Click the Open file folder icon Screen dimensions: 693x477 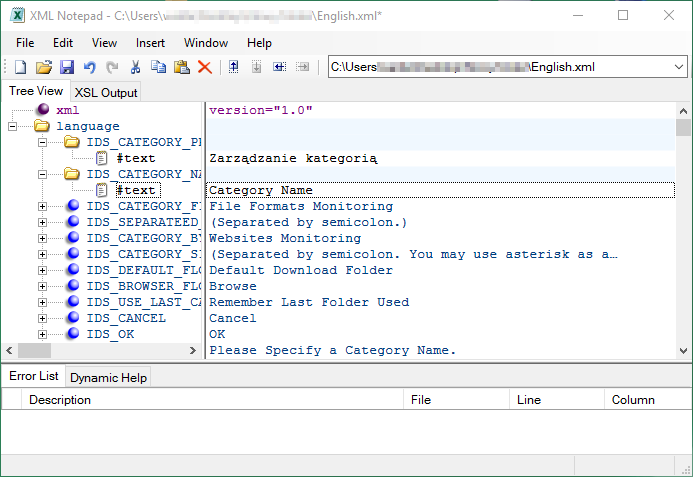click(x=44, y=67)
